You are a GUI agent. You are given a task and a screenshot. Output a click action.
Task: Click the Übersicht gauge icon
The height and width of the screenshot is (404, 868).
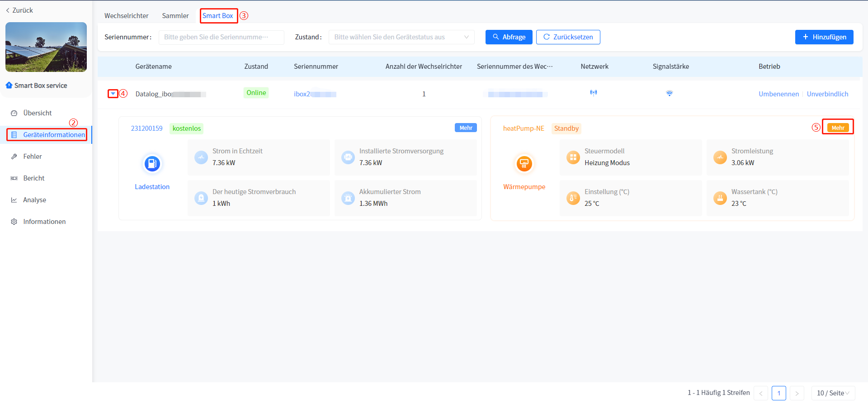(14, 113)
